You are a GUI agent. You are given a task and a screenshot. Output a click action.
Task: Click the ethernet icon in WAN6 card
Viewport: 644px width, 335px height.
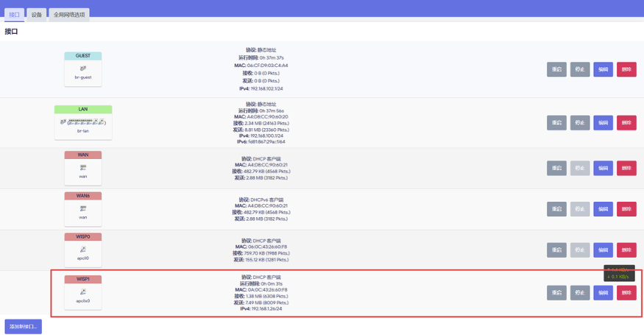pyautogui.click(x=83, y=208)
